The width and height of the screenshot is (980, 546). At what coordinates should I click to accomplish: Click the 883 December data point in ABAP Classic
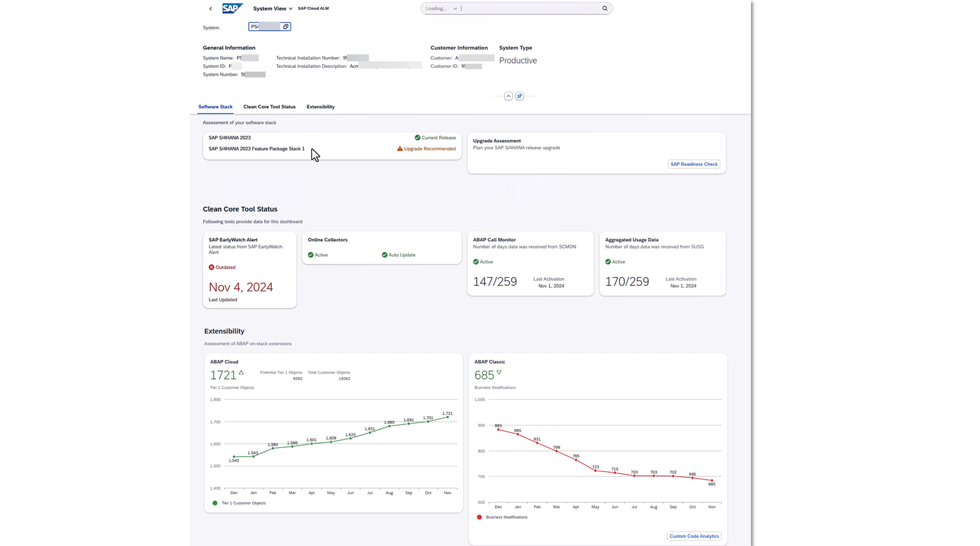click(x=498, y=430)
